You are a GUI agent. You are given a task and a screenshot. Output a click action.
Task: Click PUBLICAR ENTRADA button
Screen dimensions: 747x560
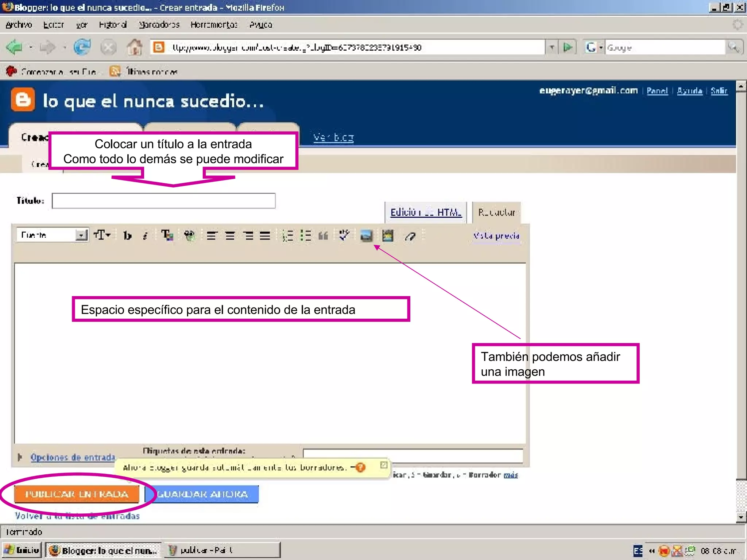77,494
